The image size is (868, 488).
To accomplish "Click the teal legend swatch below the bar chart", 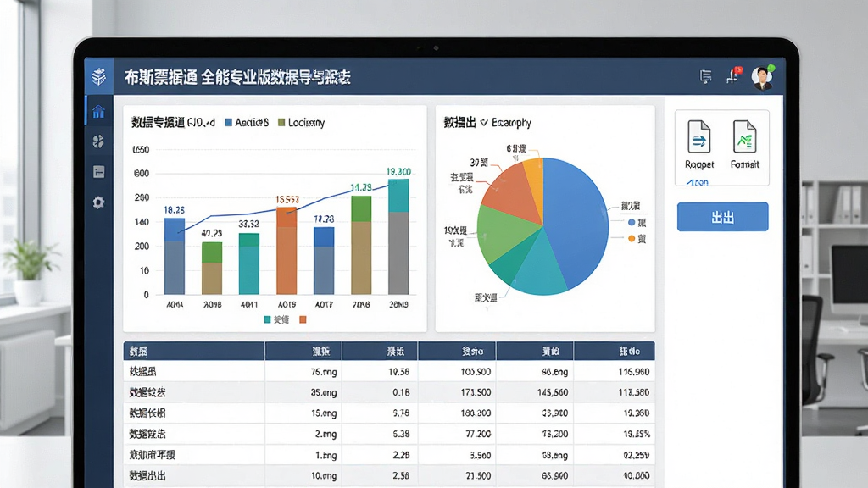I will click(267, 319).
